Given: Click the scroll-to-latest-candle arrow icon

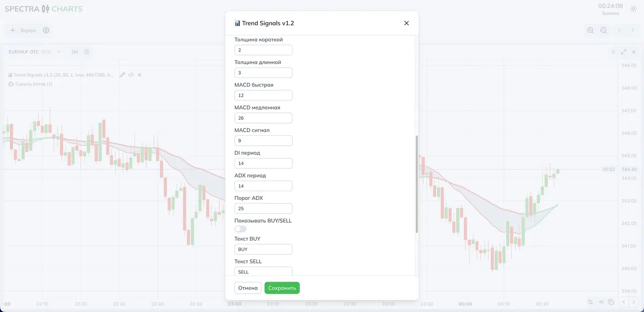Looking at the screenshot, I should click(x=601, y=301).
